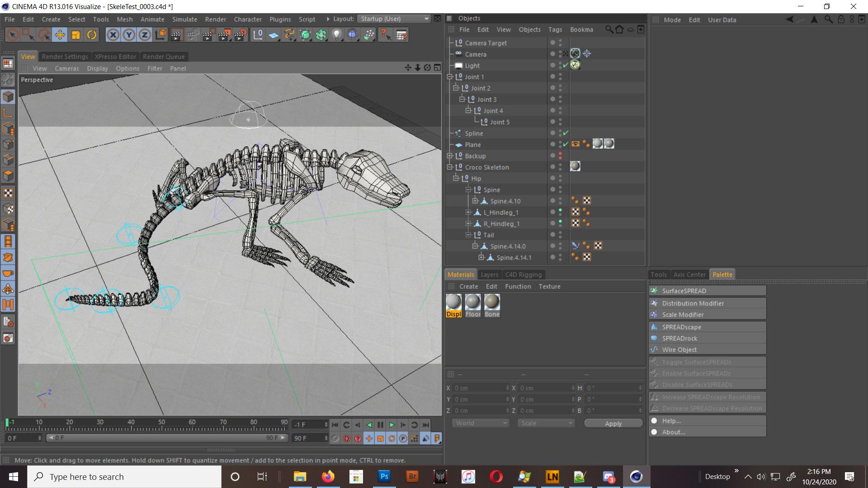Viewport: 868px width, 488px height.
Task: Toggle the X axis lock
Action: 113,35
